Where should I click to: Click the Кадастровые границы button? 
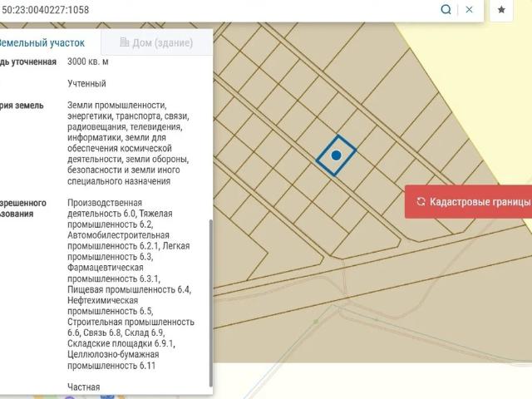(x=468, y=202)
